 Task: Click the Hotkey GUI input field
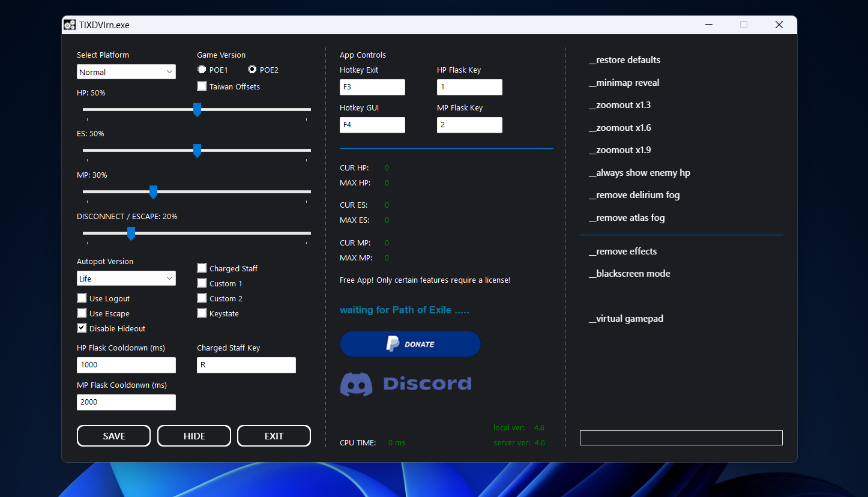372,125
